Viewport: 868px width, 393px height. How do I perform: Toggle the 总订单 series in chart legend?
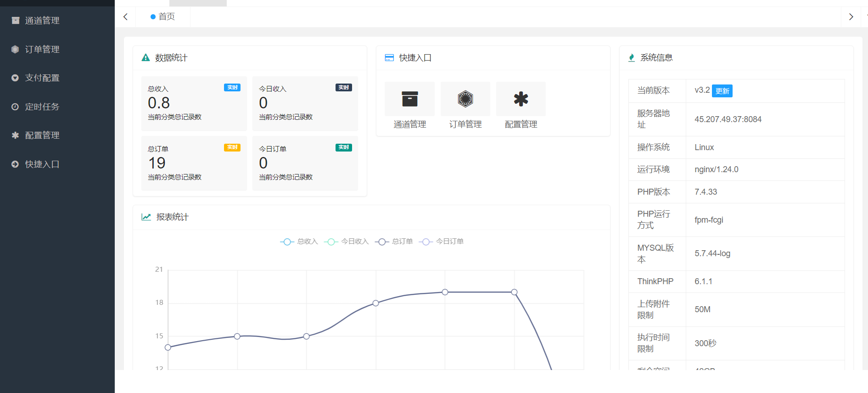[x=394, y=241]
